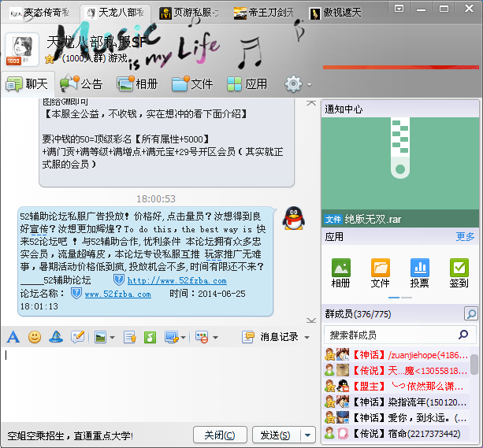Select member 【传说】天...魔
The width and height of the screenshot is (483, 448).
[x=396, y=370]
